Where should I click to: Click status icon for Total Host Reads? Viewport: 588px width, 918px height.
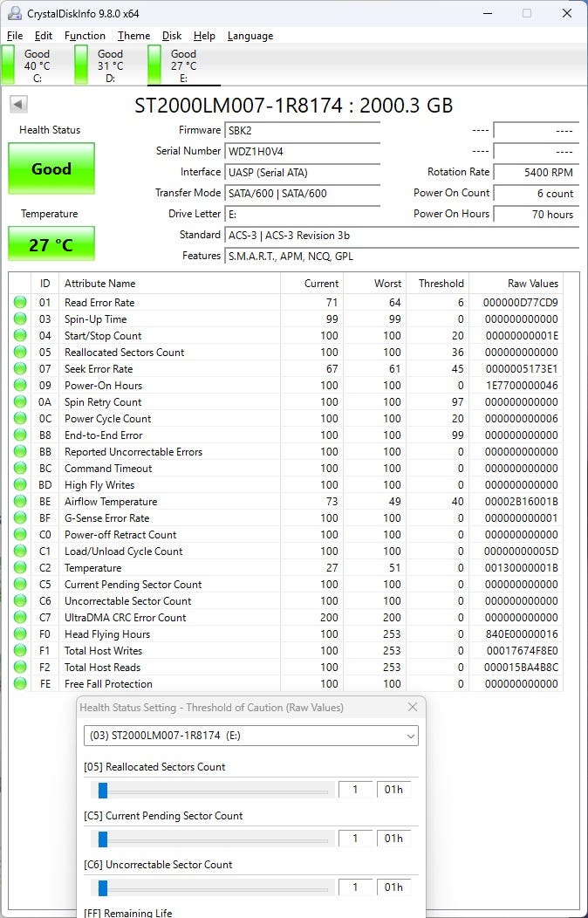click(20, 667)
